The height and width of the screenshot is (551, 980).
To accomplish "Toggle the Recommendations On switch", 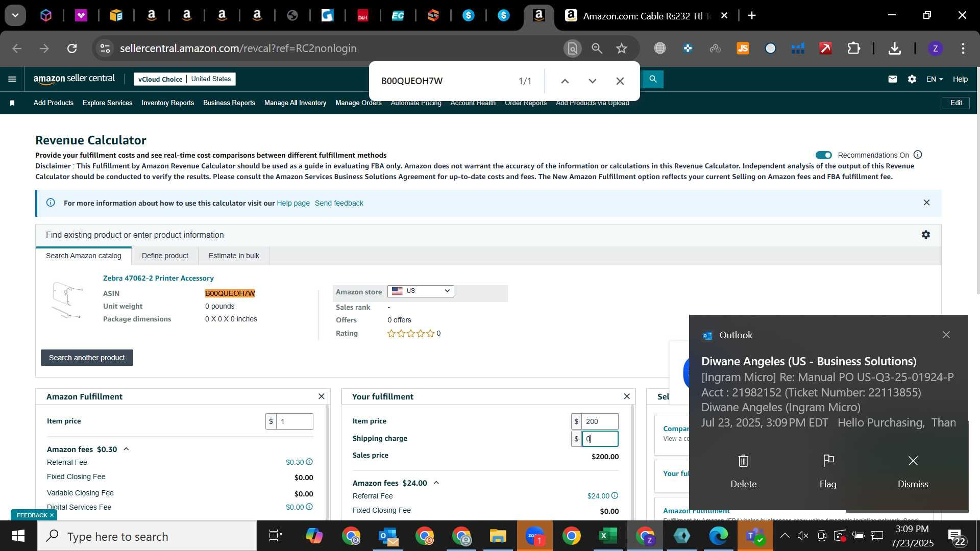I will 823,155.
